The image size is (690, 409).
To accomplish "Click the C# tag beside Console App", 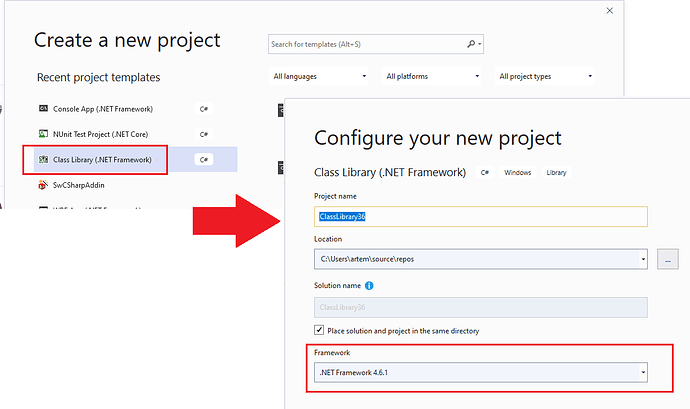I will [204, 109].
